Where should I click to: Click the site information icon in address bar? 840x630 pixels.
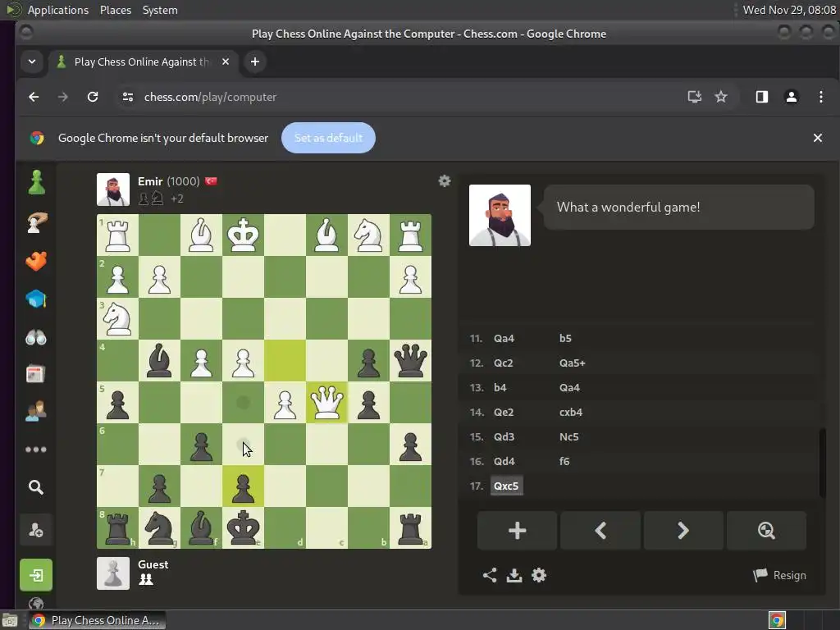point(127,97)
